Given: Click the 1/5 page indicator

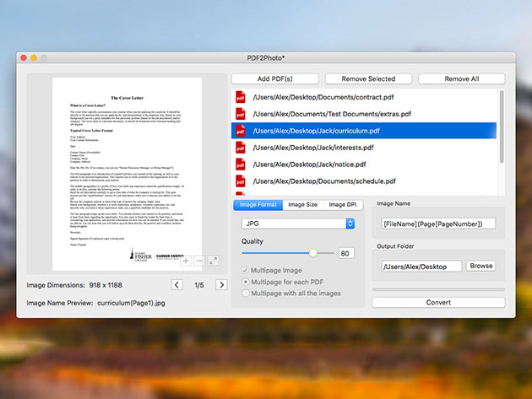Looking at the screenshot, I should click(199, 285).
